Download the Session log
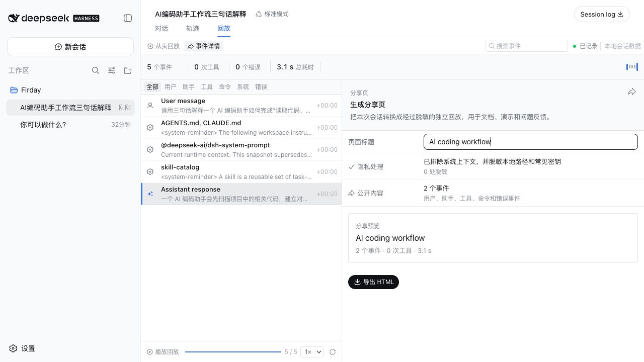 click(x=602, y=14)
